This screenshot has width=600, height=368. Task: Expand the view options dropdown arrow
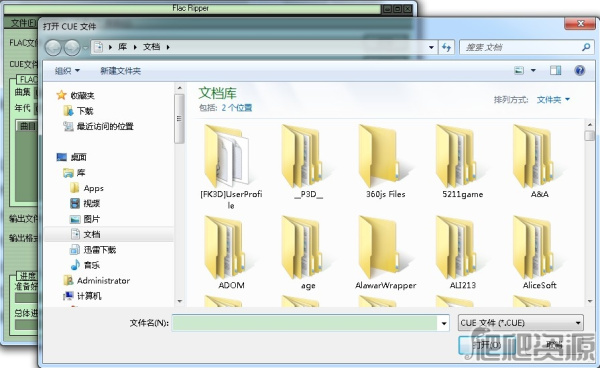(533, 70)
